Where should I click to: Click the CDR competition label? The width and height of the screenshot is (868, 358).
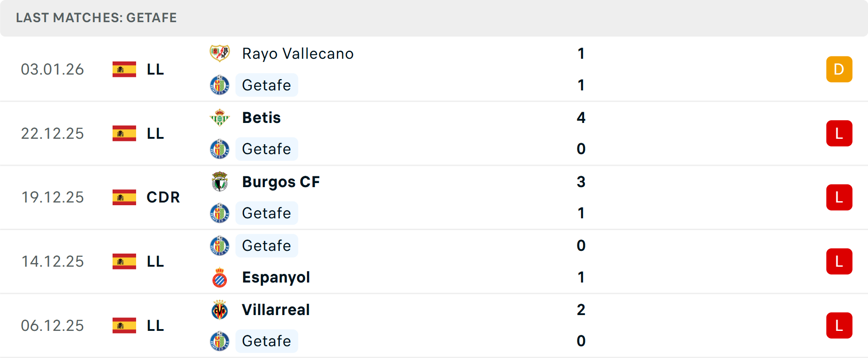(163, 198)
